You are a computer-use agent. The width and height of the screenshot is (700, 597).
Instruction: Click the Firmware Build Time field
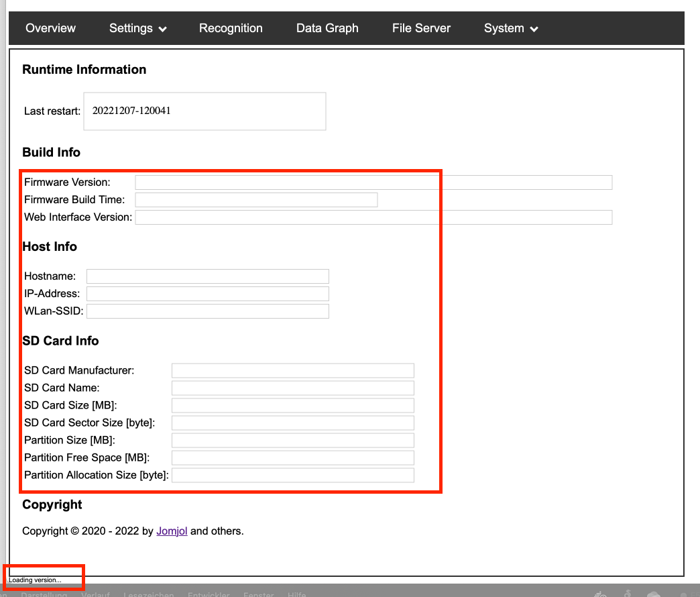pos(256,200)
